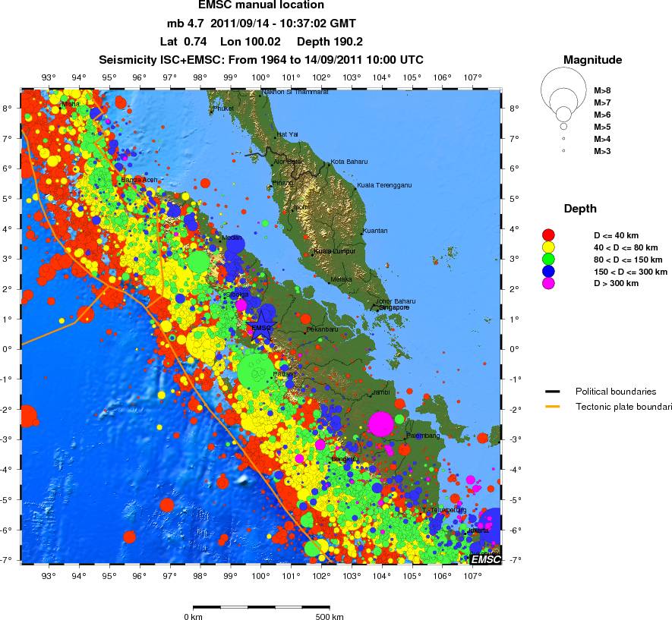The image size is (672, 620).
Task: Click the blue EMSC epicenter star
Action: 261,326
